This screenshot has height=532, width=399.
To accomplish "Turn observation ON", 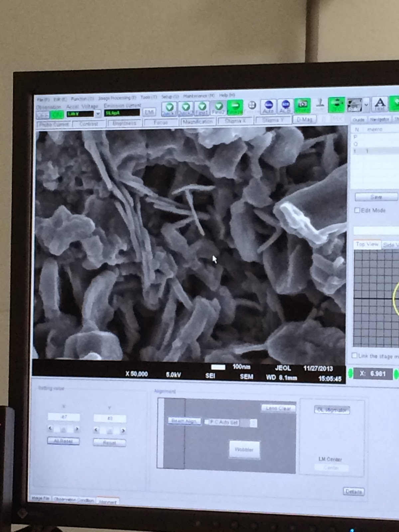I will pyautogui.click(x=57, y=115).
